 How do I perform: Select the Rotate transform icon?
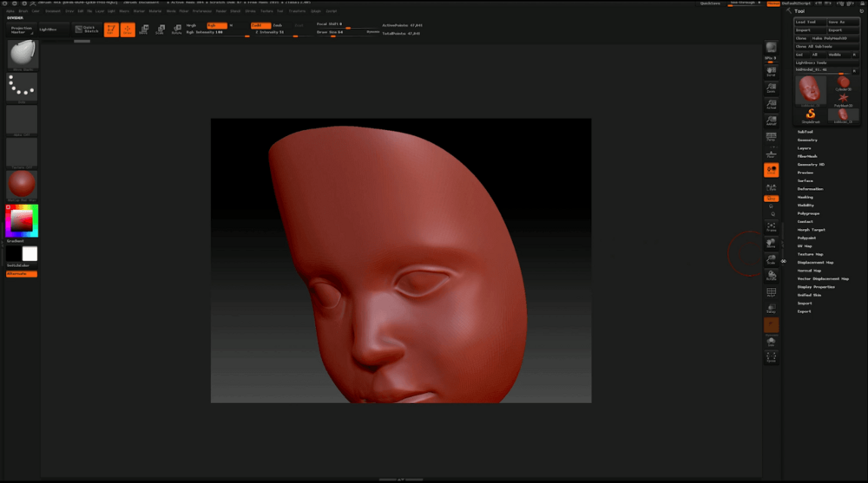click(176, 29)
